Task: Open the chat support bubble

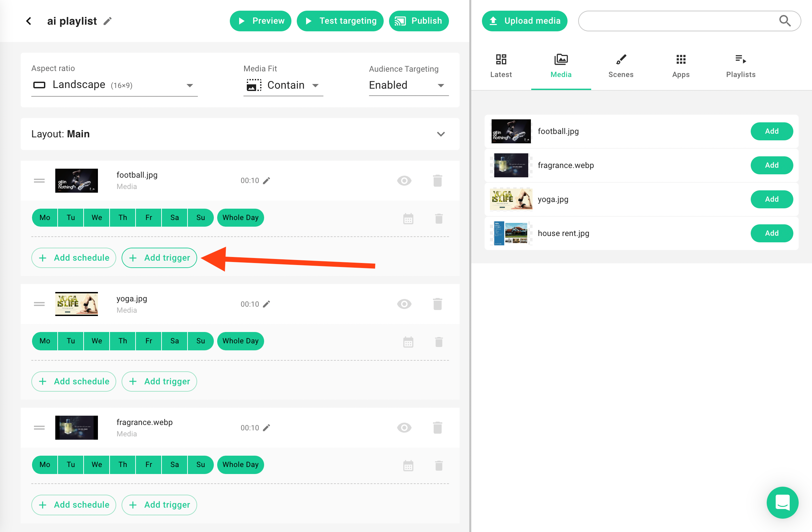Action: click(782, 502)
